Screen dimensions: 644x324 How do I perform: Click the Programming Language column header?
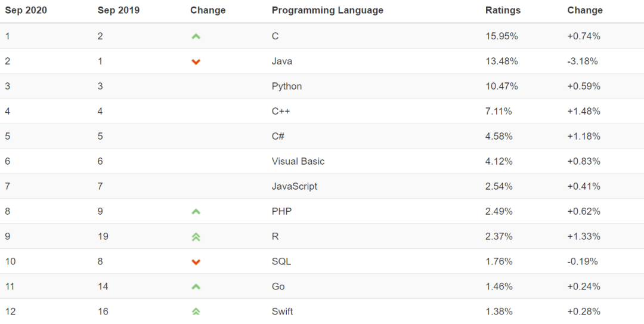[x=327, y=10]
